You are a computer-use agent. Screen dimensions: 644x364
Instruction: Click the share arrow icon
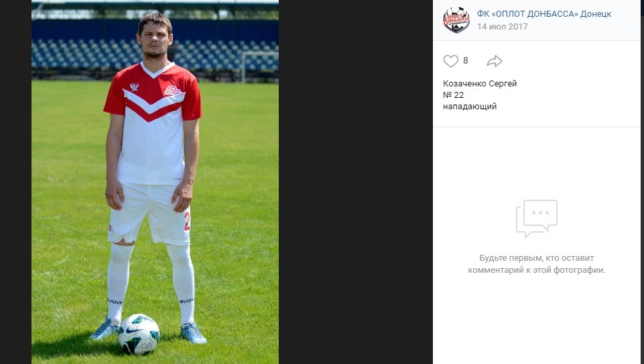pyautogui.click(x=494, y=61)
